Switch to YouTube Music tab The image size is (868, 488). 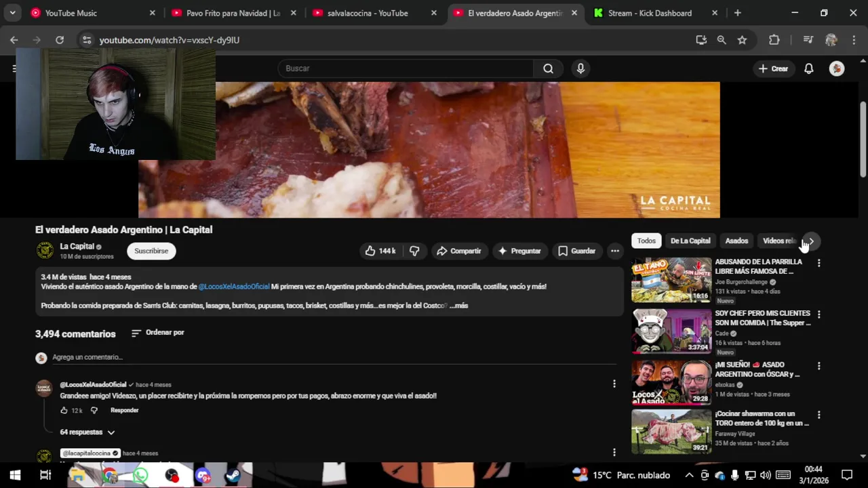point(93,13)
